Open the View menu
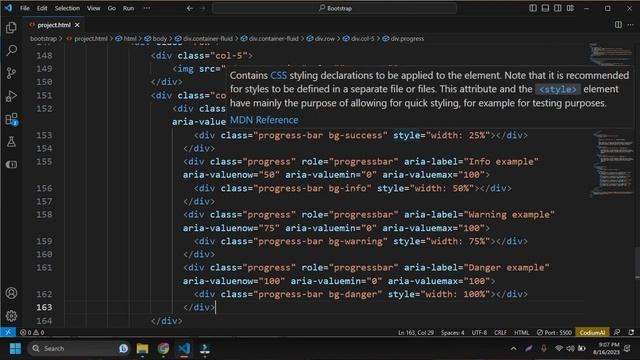Viewport: 640px width, 360px height. [x=93, y=8]
